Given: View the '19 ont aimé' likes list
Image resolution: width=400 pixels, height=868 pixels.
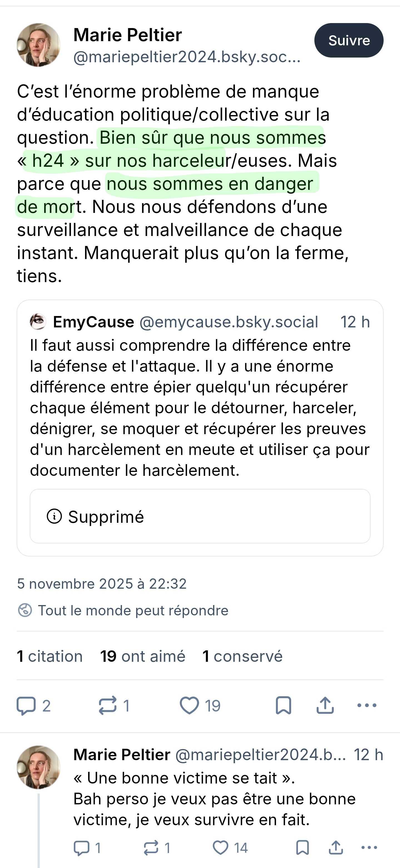Looking at the screenshot, I should tap(143, 656).
